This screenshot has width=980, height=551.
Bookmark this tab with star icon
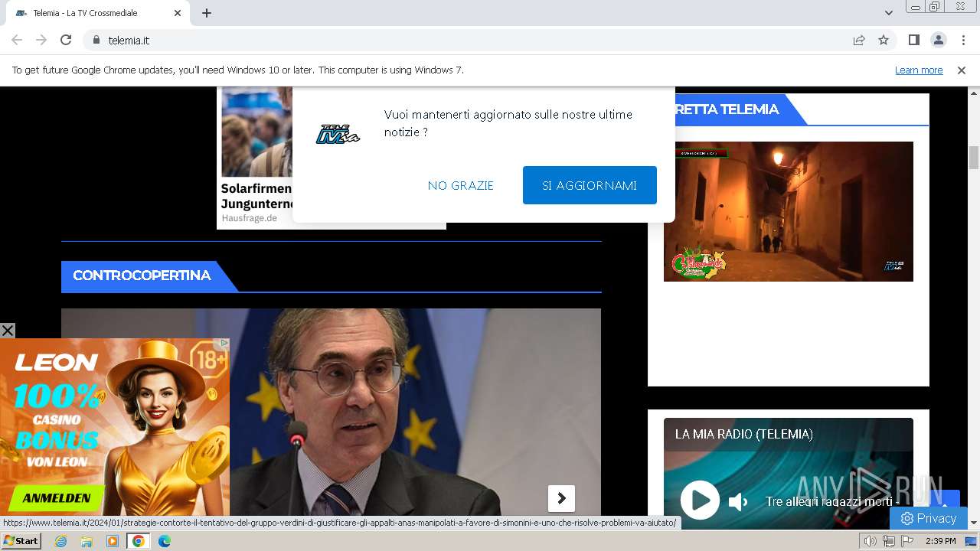pyautogui.click(x=884, y=41)
